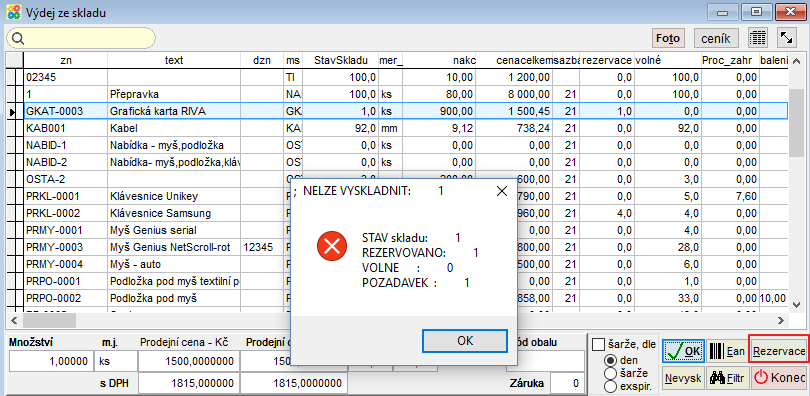The width and height of the screenshot is (810, 396).
Task: Click the OK button in error dialog
Action: point(464,341)
